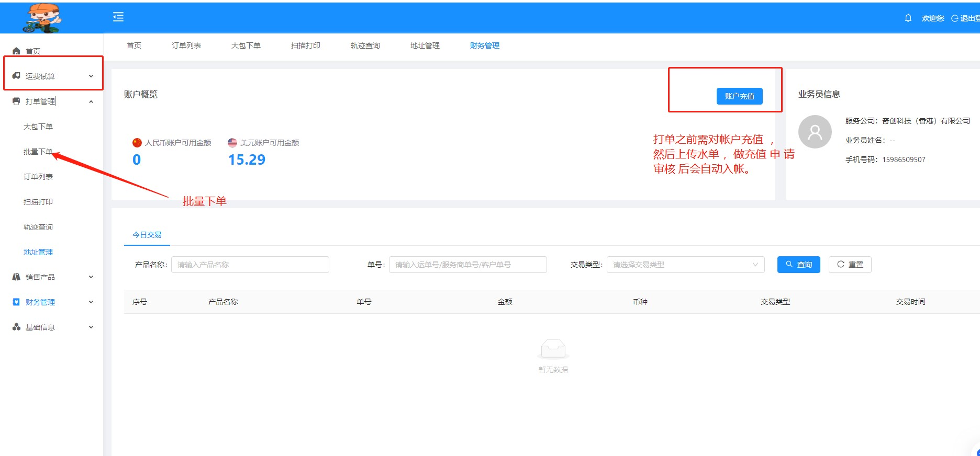Click the 产品名称 column header
This screenshot has width=980, height=456.
[223, 302]
